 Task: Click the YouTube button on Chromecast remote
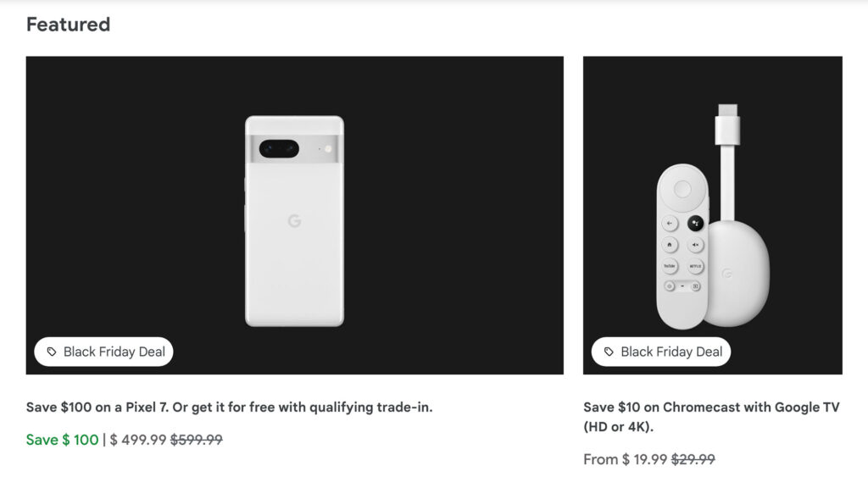670,266
